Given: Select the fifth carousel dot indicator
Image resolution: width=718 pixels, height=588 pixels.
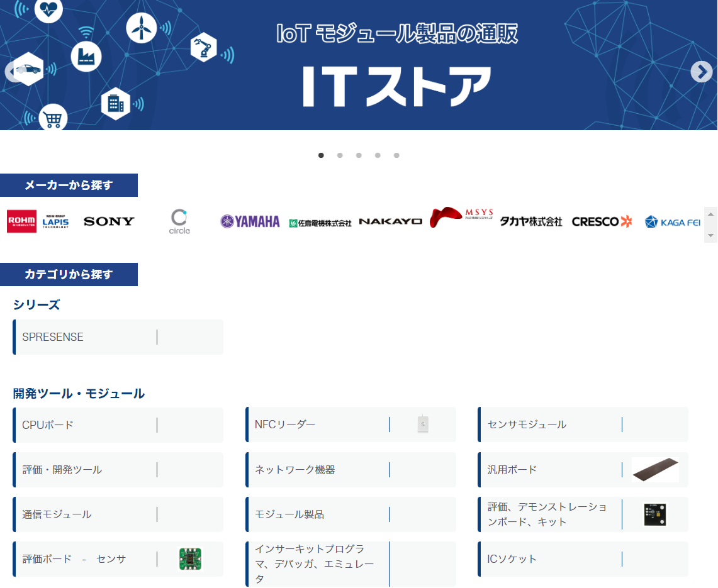Looking at the screenshot, I should pos(396,155).
